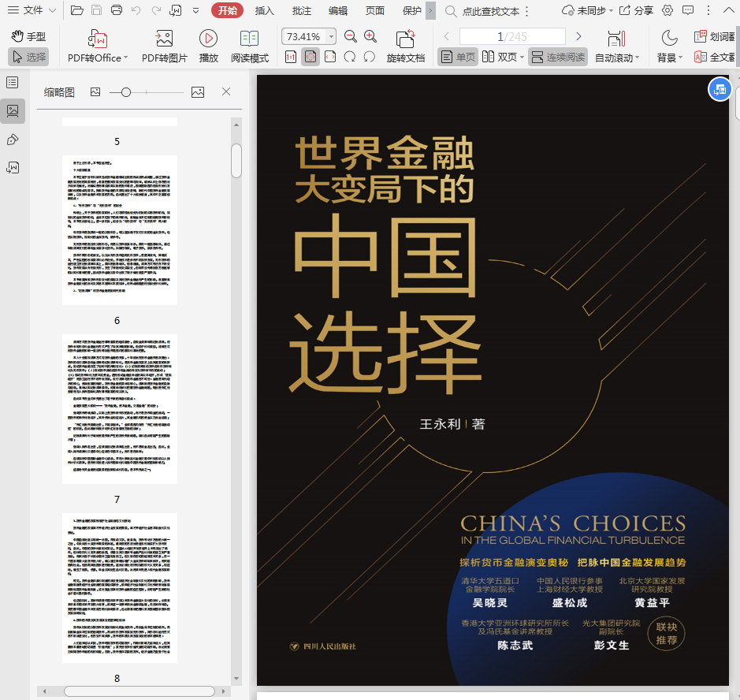Screen dimensions: 740x700
Task: Close the 缩略图 panel
Action: tap(226, 91)
